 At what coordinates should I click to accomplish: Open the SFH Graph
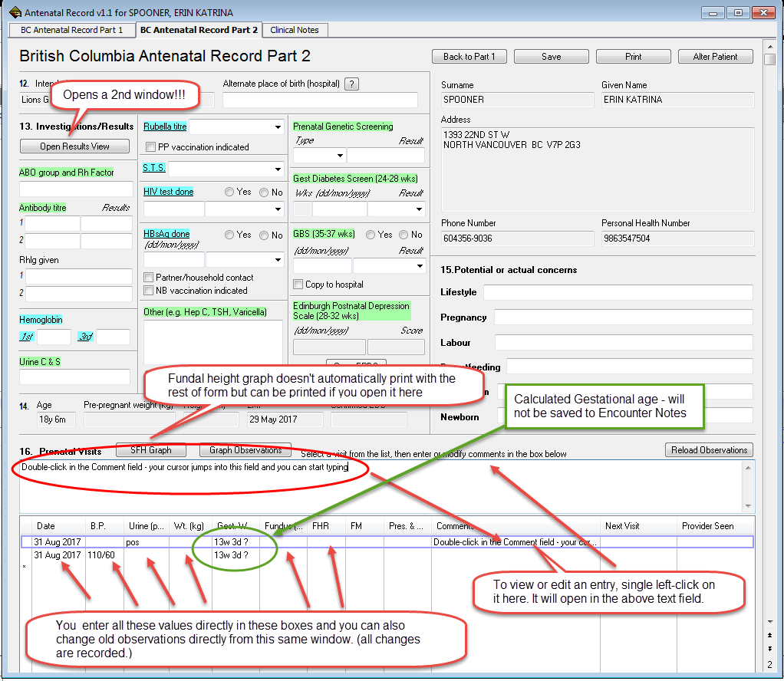point(150,450)
